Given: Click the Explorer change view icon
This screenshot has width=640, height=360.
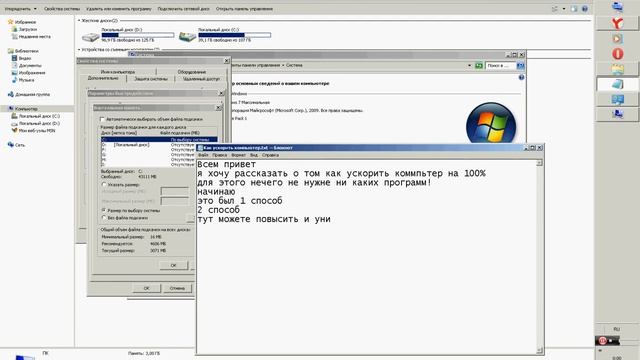Looking at the screenshot, I should click(x=554, y=9).
